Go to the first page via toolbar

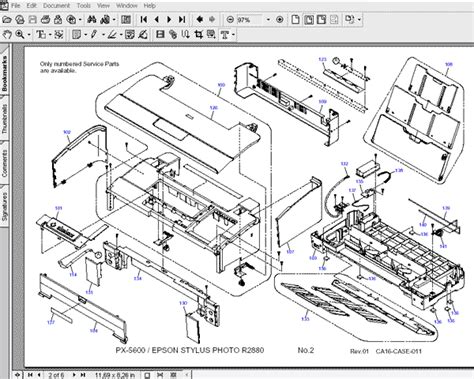tap(144, 20)
